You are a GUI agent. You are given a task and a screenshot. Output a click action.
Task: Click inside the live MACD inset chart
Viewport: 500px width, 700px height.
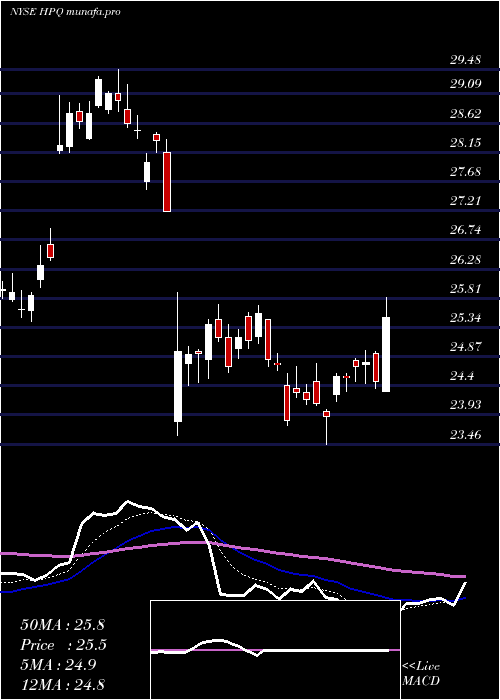(x=275, y=650)
